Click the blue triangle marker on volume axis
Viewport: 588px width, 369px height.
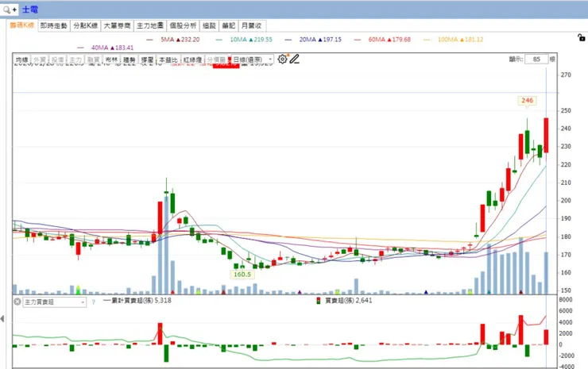click(426, 292)
